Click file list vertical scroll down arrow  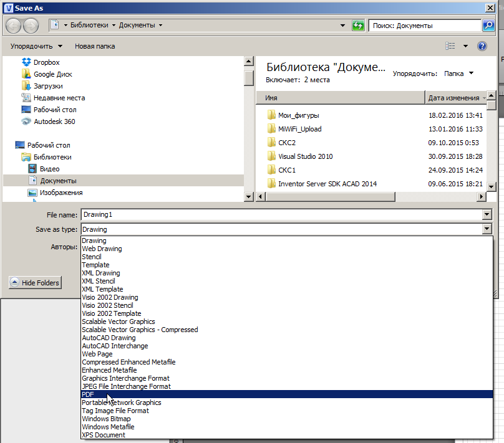[x=491, y=186]
